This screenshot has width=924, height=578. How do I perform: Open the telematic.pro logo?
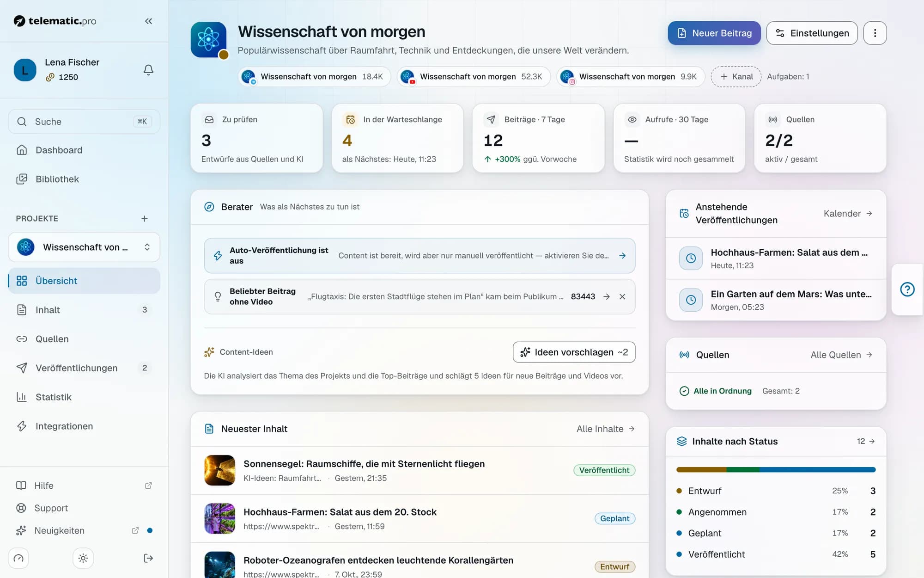click(x=55, y=21)
